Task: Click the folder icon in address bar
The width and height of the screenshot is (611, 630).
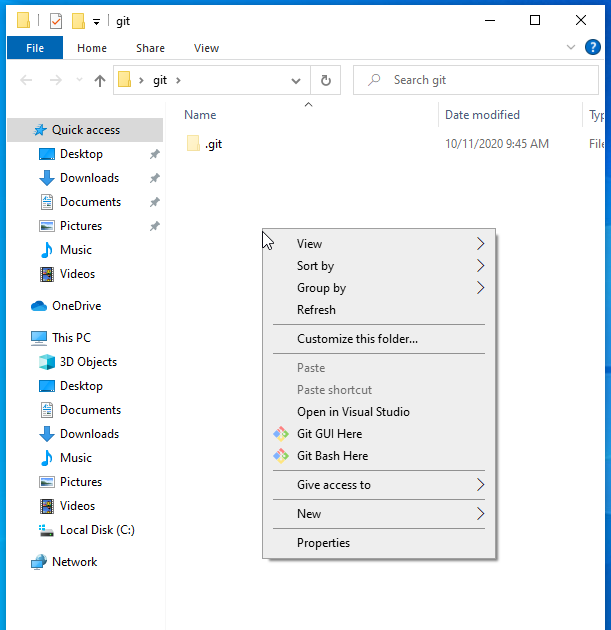Action: 125,80
